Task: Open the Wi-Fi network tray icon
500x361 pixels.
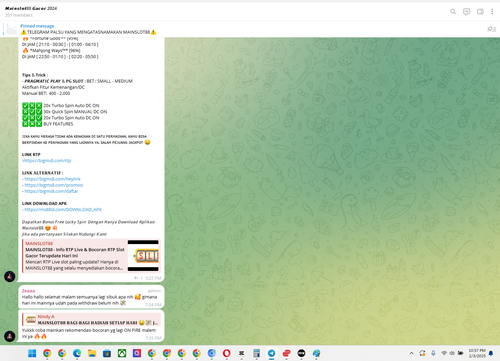Action: click(444, 353)
